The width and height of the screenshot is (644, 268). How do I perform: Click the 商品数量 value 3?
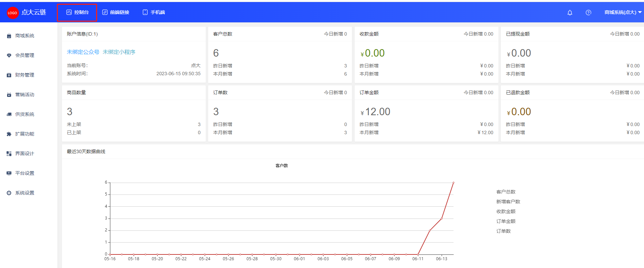(x=70, y=111)
